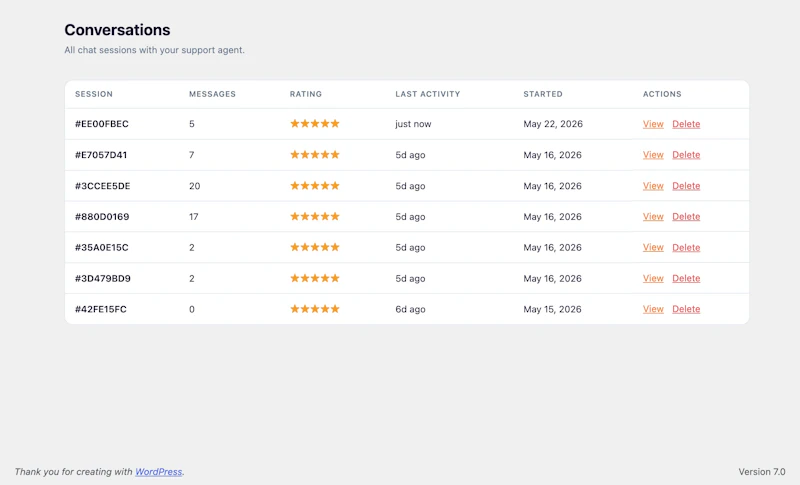Viewport: 800px width, 485px height.
Task: Click the 'May 22, 2026' started date
Action: [x=553, y=124]
